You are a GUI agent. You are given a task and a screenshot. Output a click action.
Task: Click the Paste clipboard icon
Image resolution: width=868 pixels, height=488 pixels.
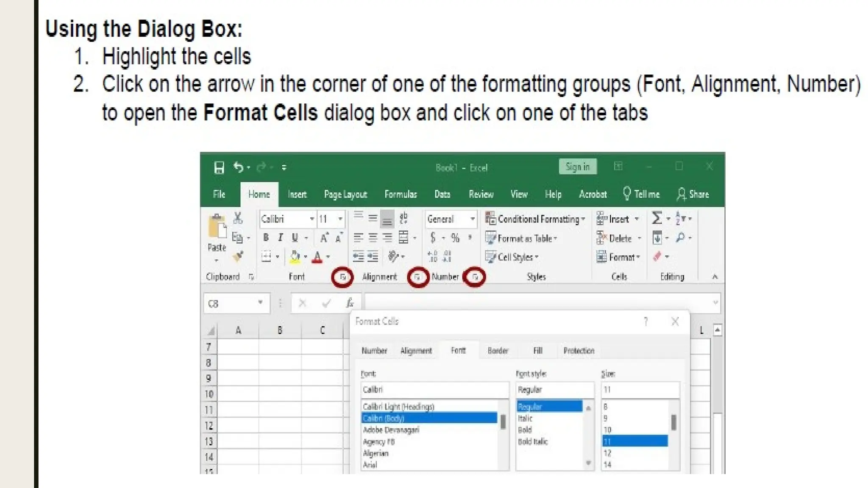click(x=217, y=226)
